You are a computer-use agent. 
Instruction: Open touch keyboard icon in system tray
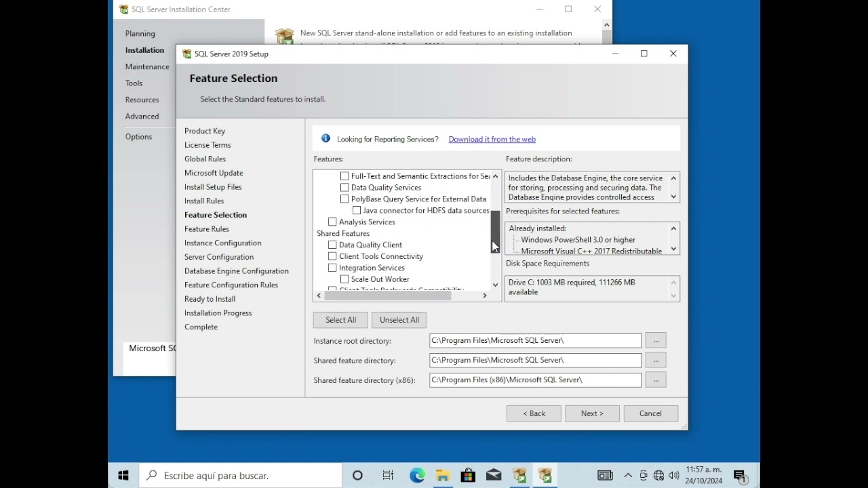tap(605, 476)
